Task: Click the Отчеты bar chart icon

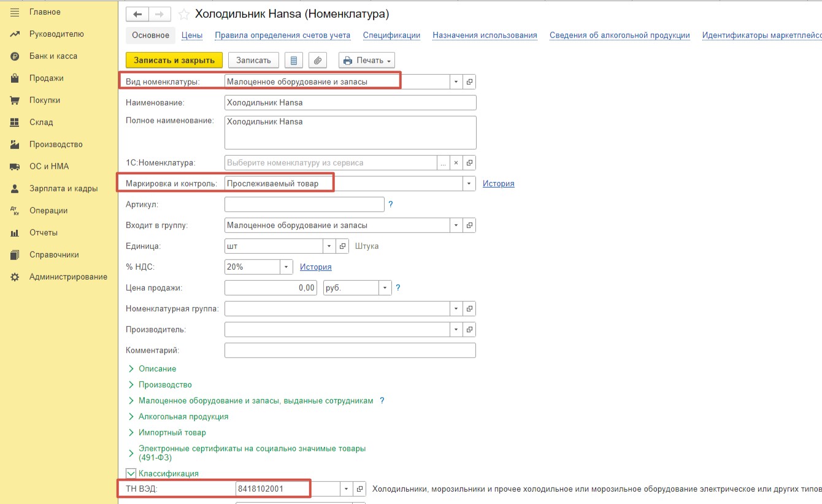Action: [15, 232]
